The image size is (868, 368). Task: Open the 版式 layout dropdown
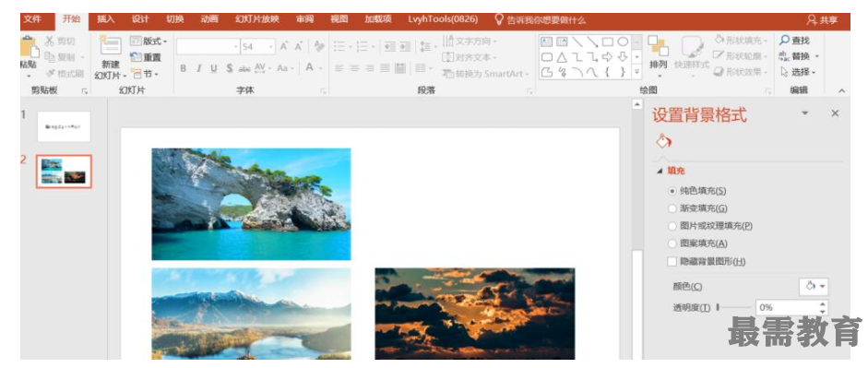coord(149,41)
